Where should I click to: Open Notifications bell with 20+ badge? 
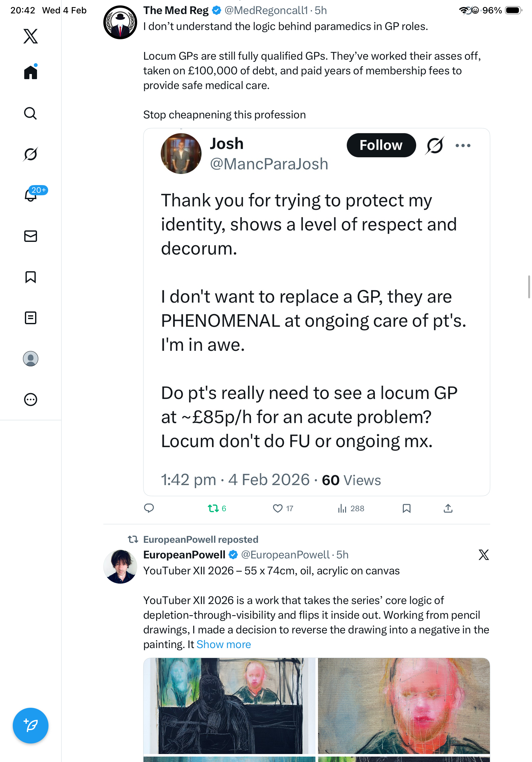(x=31, y=195)
